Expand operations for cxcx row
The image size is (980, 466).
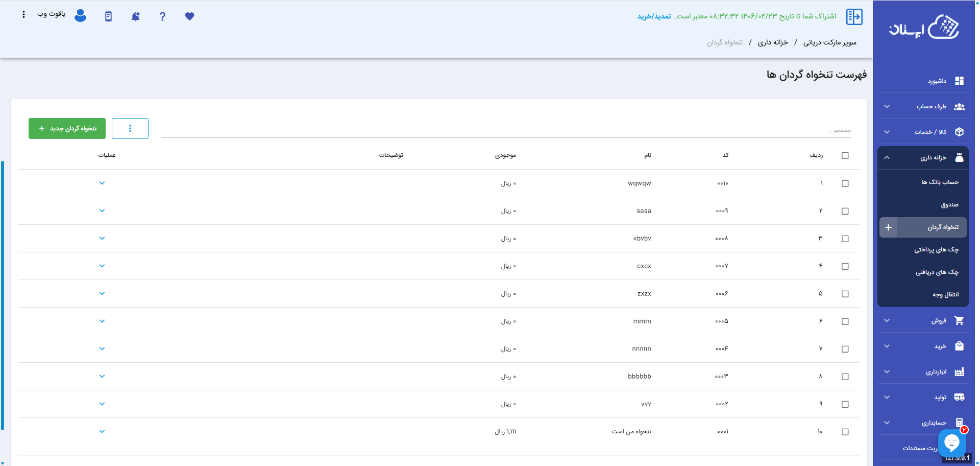(x=102, y=266)
